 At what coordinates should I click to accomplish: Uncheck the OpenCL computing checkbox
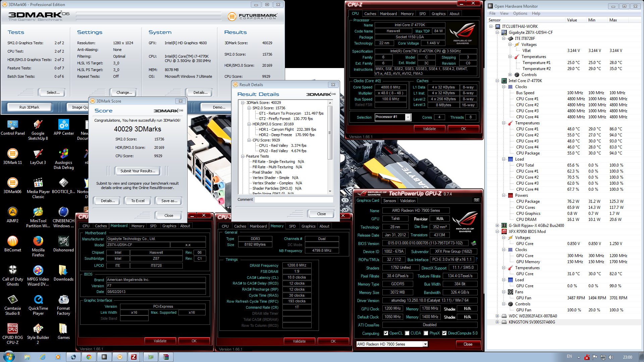(x=386, y=333)
